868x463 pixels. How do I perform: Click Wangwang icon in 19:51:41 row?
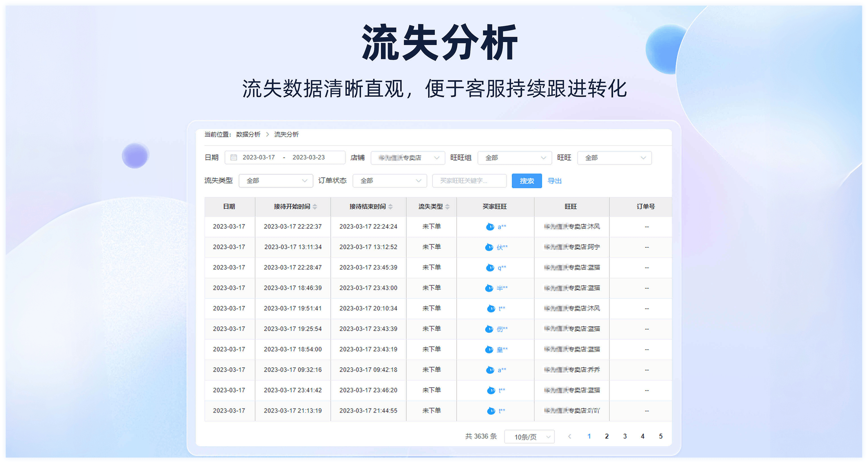[491, 309]
